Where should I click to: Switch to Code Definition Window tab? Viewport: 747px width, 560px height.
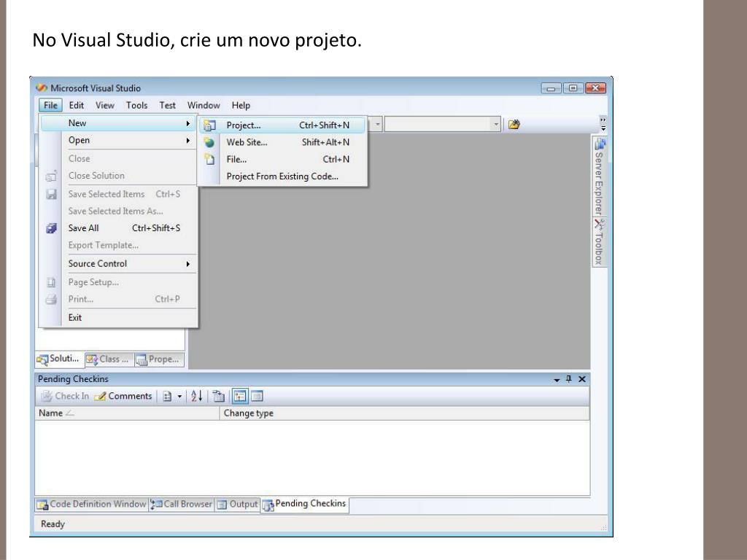coord(92,505)
